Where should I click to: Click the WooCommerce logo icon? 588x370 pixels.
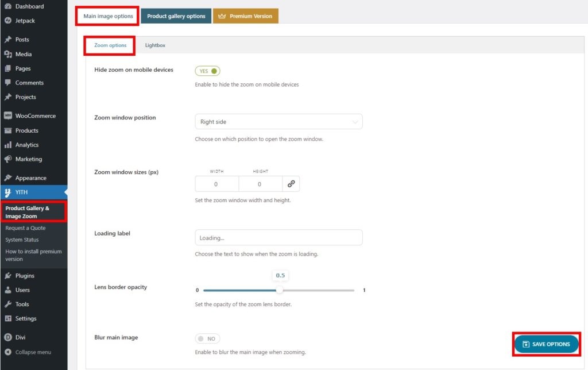(8, 115)
